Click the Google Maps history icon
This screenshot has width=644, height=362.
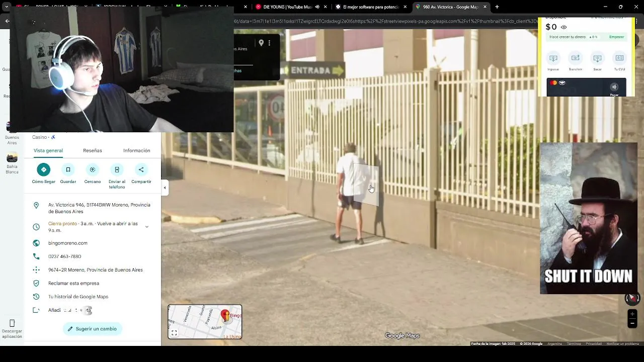[36, 297]
